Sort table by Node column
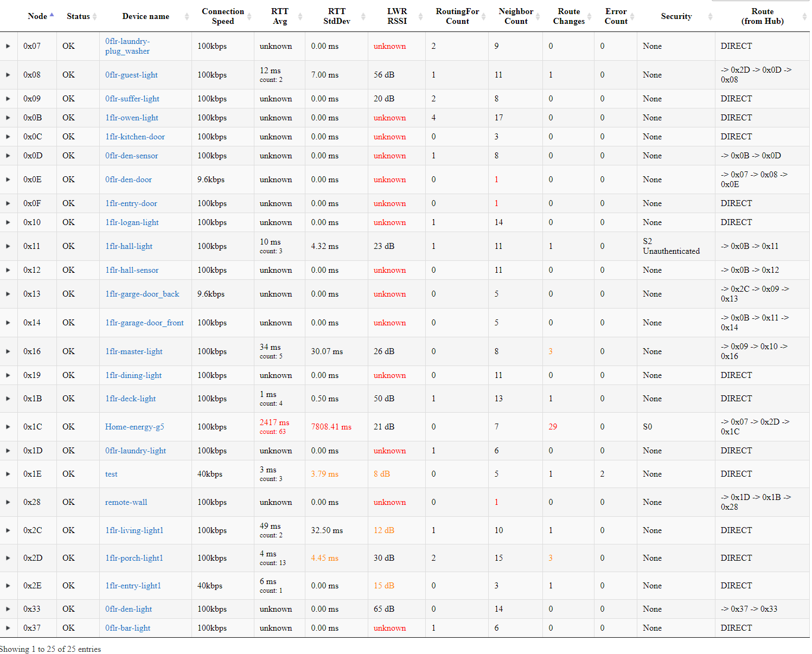 click(37, 16)
